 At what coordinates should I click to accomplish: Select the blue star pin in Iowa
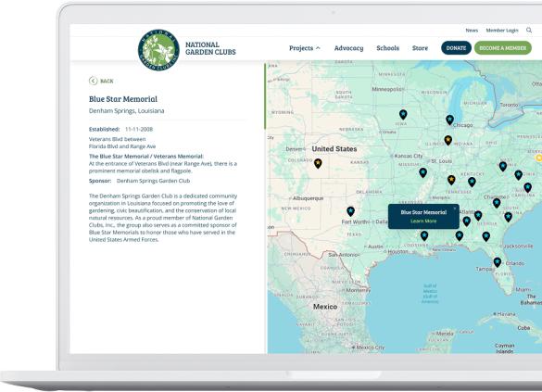point(403,114)
